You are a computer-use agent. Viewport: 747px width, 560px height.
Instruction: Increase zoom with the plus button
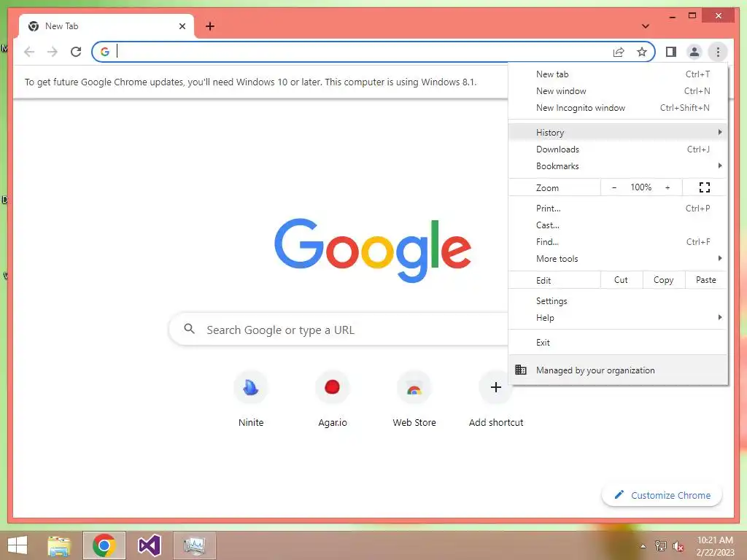[x=667, y=187]
